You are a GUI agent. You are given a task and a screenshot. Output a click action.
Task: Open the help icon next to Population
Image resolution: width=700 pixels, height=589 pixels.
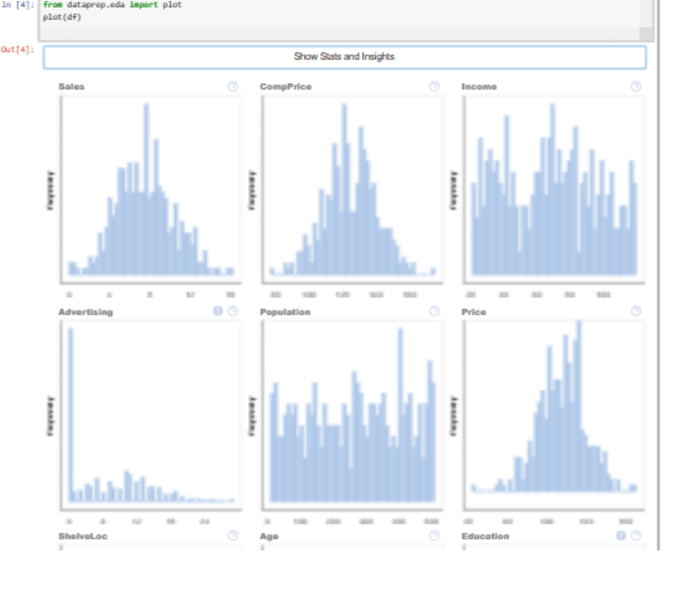point(434,311)
